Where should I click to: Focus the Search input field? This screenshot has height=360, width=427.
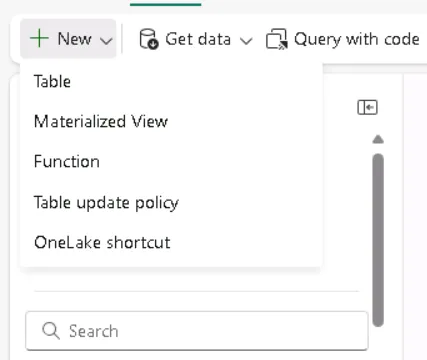point(197,331)
